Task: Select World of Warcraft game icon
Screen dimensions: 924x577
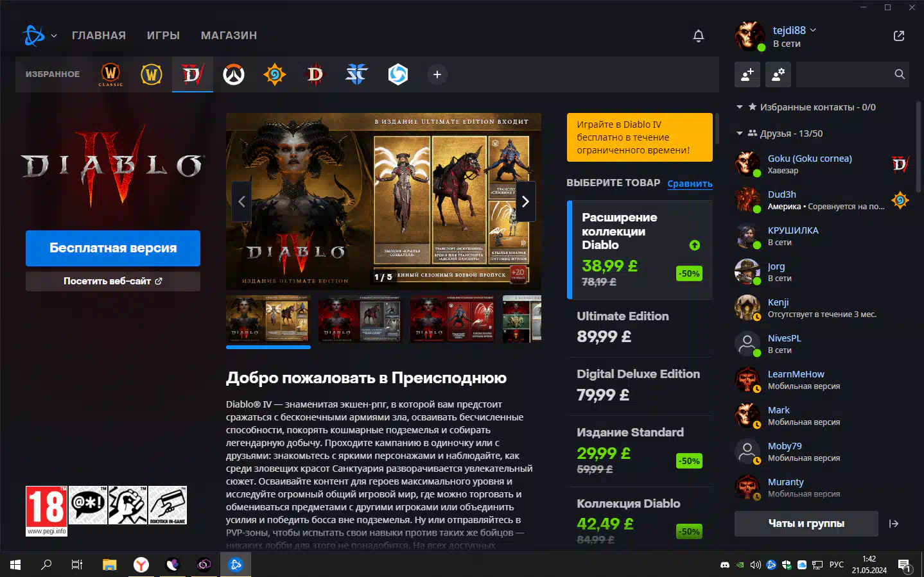Action: coord(152,74)
